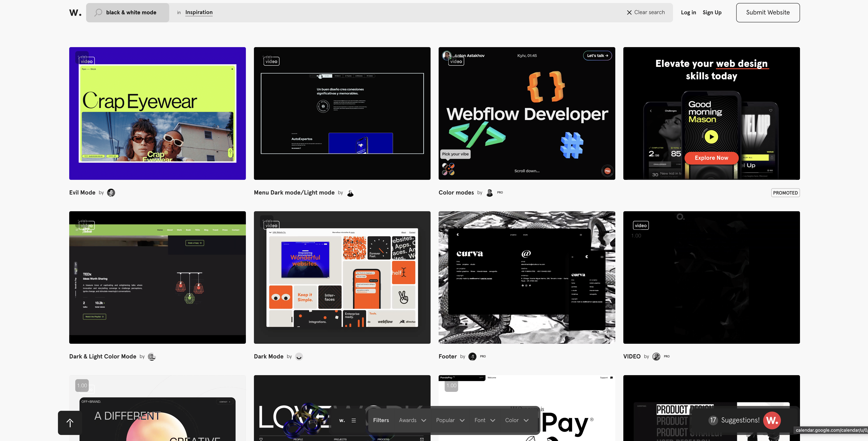868x441 pixels.
Task: Open the Evil Mode title link
Action: coord(82,193)
